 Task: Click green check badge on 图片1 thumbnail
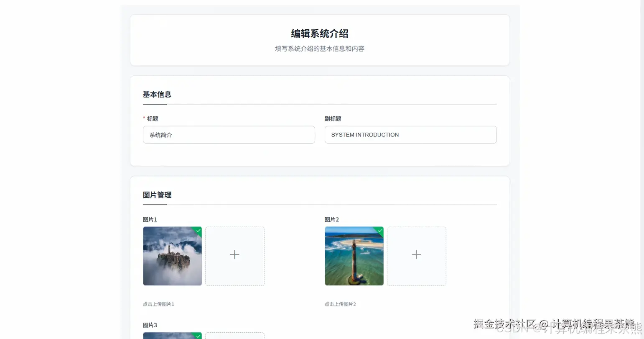point(198,231)
